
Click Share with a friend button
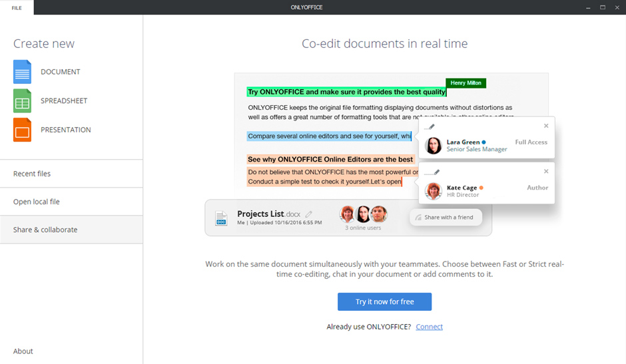tap(445, 217)
